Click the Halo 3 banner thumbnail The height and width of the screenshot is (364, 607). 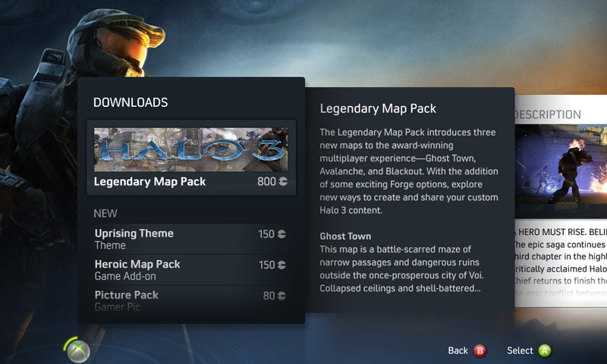191,149
